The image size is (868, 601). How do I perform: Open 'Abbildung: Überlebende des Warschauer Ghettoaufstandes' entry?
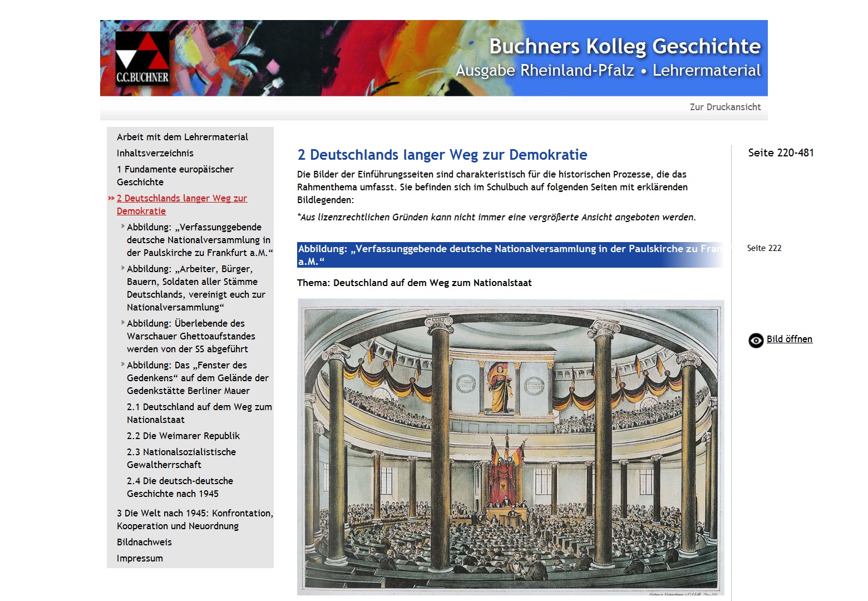click(x=191, y=336)
